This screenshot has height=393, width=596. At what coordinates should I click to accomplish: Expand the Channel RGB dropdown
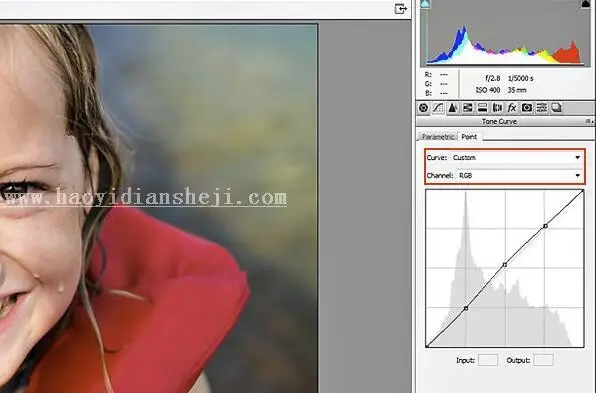click(x=520, y=175)
